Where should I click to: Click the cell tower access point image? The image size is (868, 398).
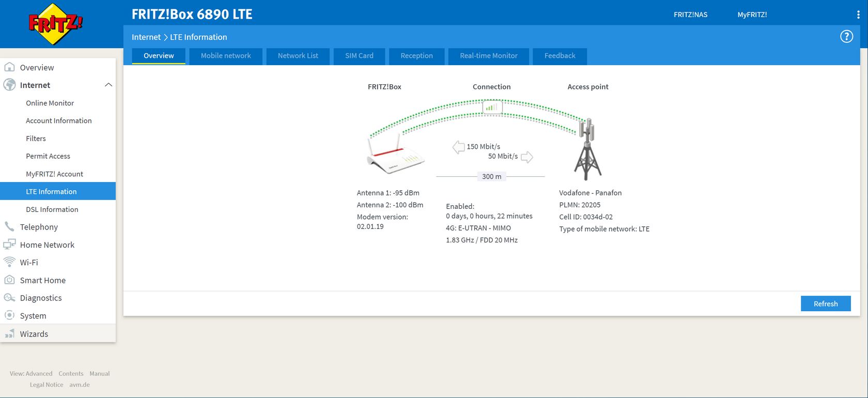(x=587, y=149)
